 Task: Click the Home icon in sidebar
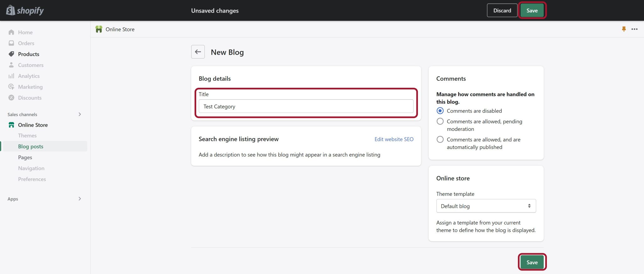pos(11,32)
